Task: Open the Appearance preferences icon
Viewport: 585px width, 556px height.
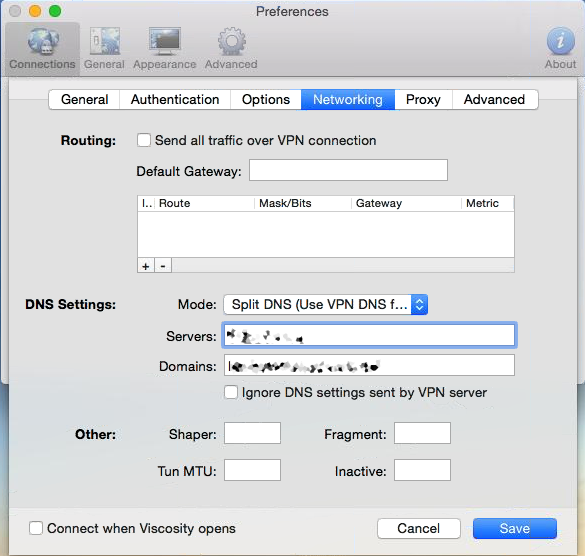Action: point(165,49)
